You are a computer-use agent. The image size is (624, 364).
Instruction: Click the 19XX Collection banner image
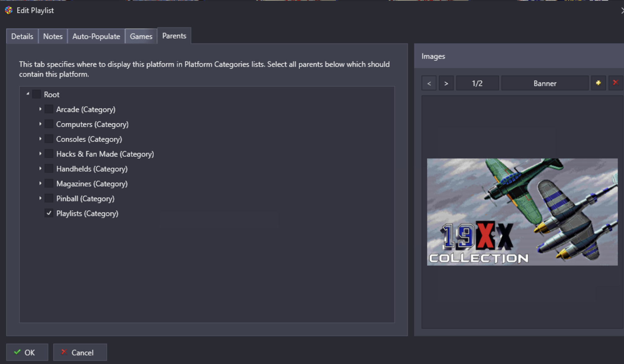point(522,212)
